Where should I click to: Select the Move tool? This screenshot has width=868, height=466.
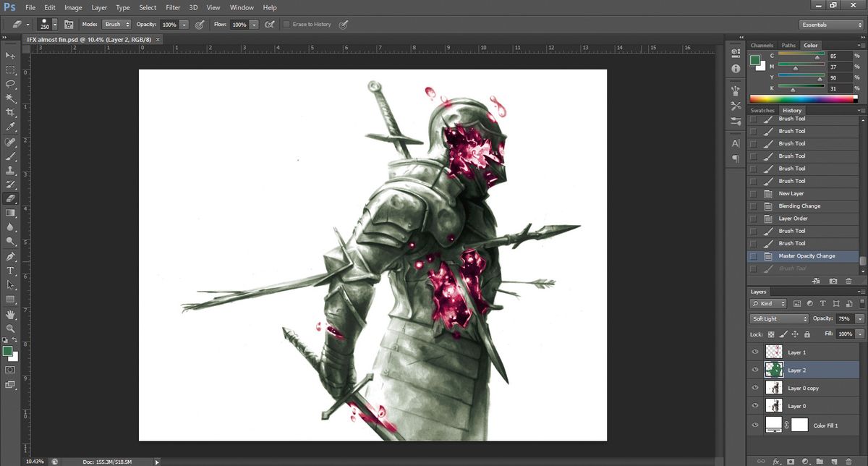point(10,56)
